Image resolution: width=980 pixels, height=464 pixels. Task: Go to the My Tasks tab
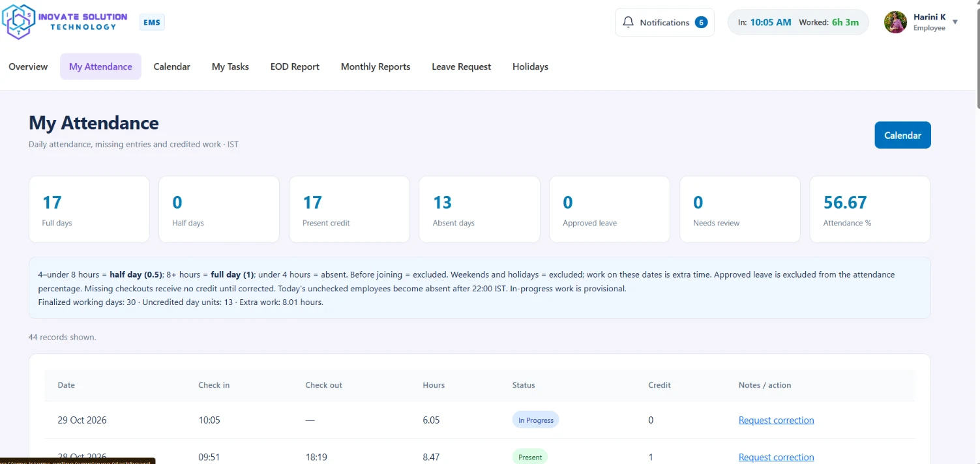[x=230, y=66]
